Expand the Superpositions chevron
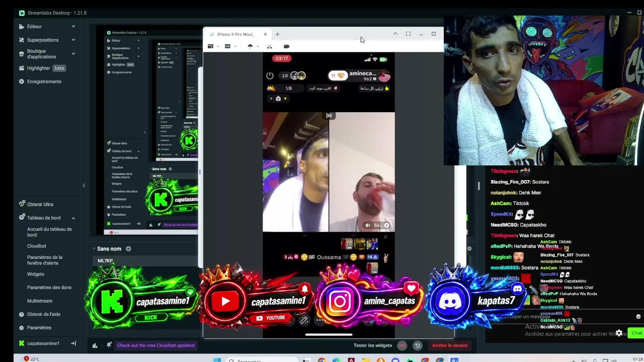 [73, 40]
